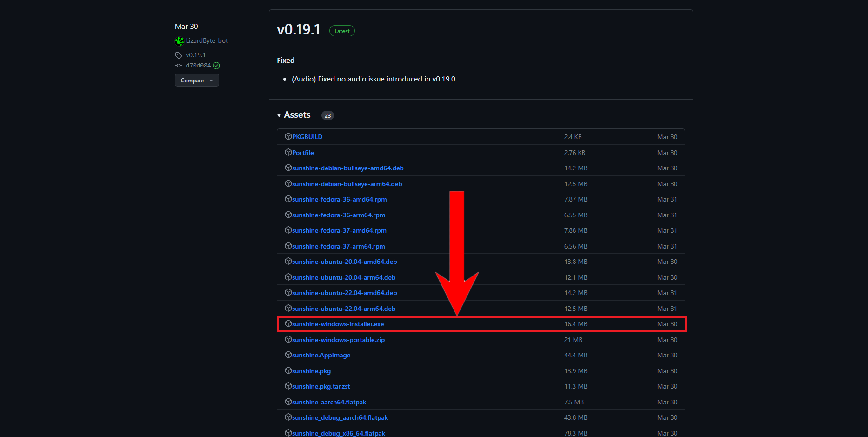Click the Mar 30 release date in sidebar
Image resolution: width=868 pixels, height=437 pixels.
[187, 26]
